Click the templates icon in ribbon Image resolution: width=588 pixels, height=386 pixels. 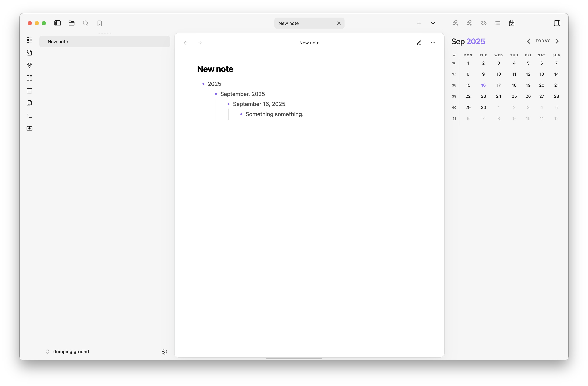click(x=29, y=103)
